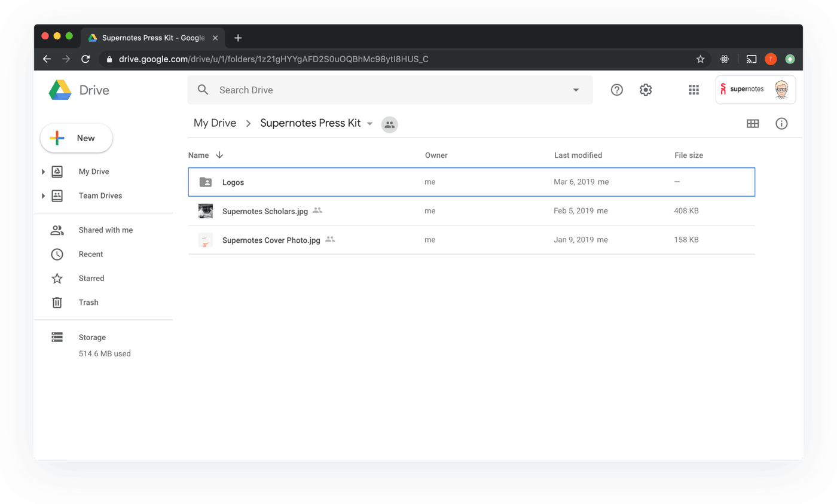Toggle the Name column sort direction
The image size is (837, 504).
pos(219,155)
